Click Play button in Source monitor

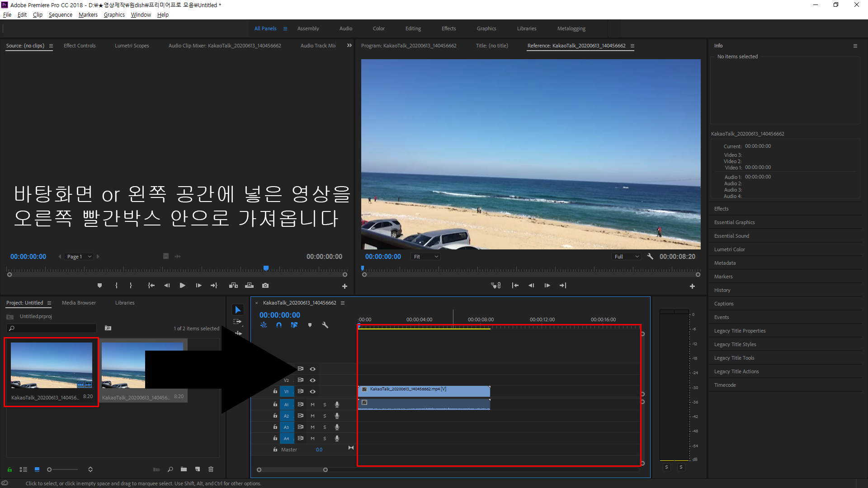pos(183,286)
